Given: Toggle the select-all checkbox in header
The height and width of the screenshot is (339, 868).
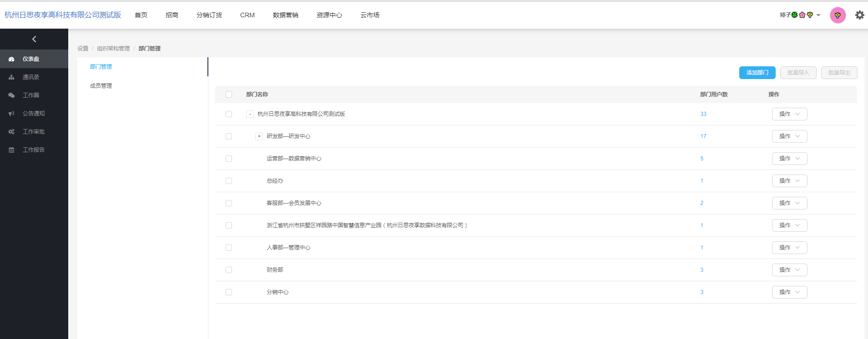Looking at the screenshot, I should (x=229, y=95).
